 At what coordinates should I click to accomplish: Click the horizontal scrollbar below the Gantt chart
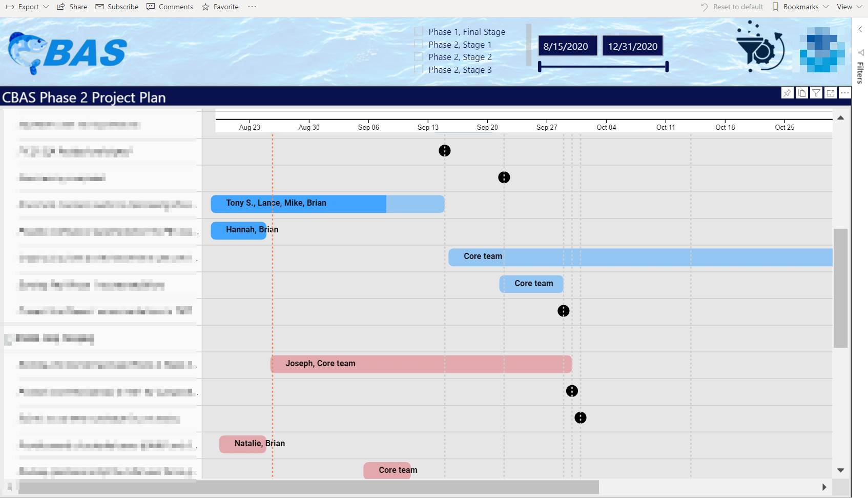[x=307, y=487]
